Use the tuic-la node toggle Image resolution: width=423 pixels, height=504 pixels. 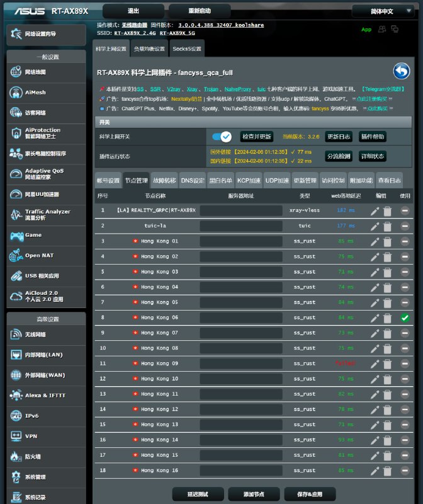pyautogui.click(x=405, y=226)
